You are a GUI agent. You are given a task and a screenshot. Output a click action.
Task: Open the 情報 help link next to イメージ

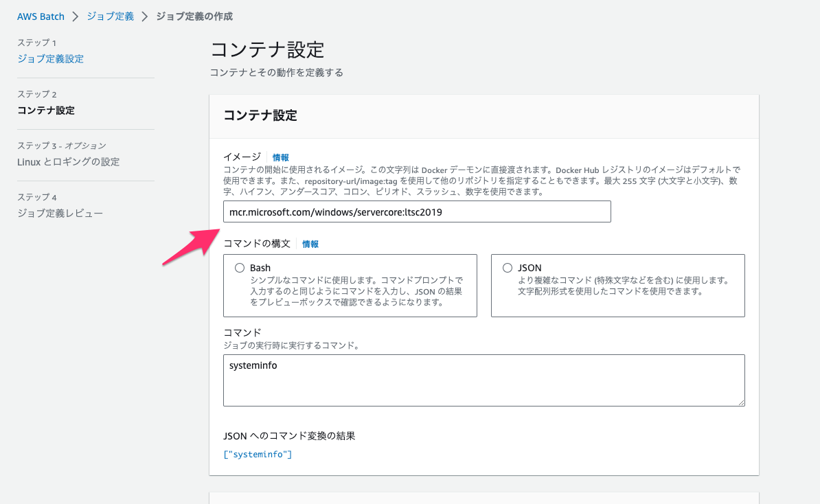coord(280,157)
